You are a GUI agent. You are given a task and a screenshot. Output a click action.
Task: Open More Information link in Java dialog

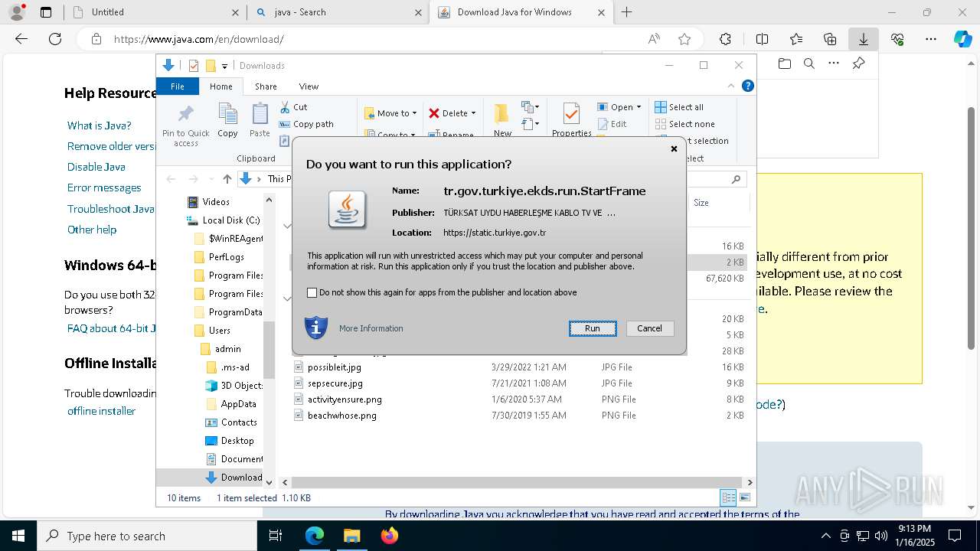[371, 328]
